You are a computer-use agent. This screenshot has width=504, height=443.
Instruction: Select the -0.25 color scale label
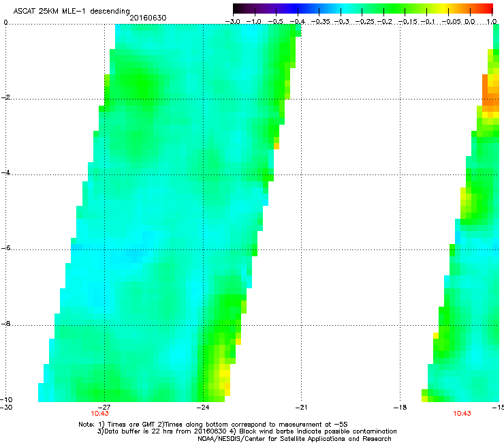[366, 22]
